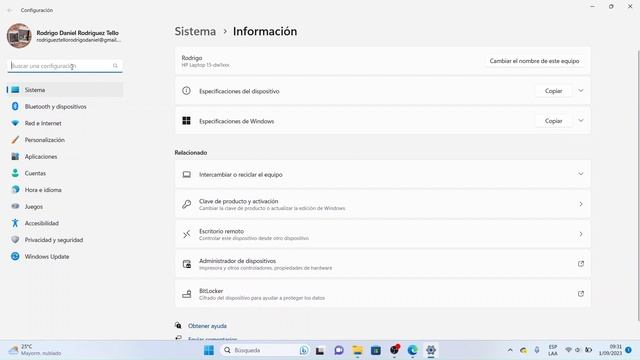Screen dimensions: 640x360
Task: Open File Explorer from the taskbar
Action: coord(358,350)
